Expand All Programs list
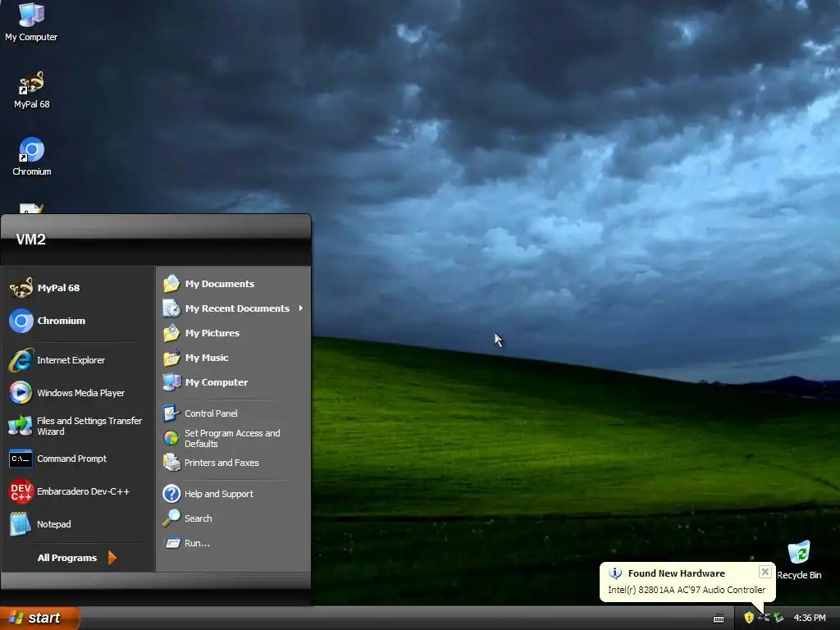840x630 pixels. click(76, 558)
